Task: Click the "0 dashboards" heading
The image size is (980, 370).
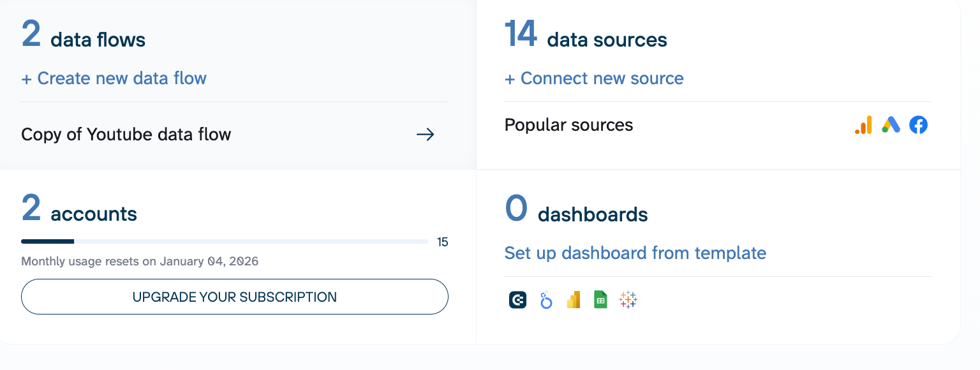Action: point(576,212)
